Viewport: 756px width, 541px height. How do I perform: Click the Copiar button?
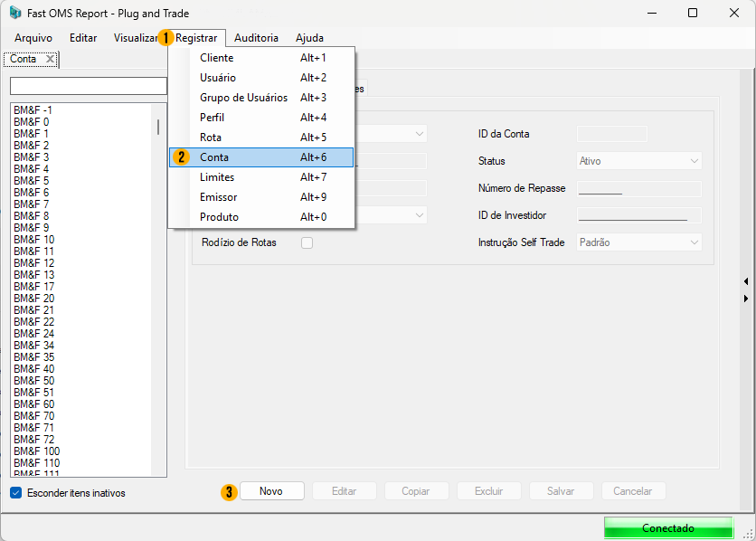417,491
